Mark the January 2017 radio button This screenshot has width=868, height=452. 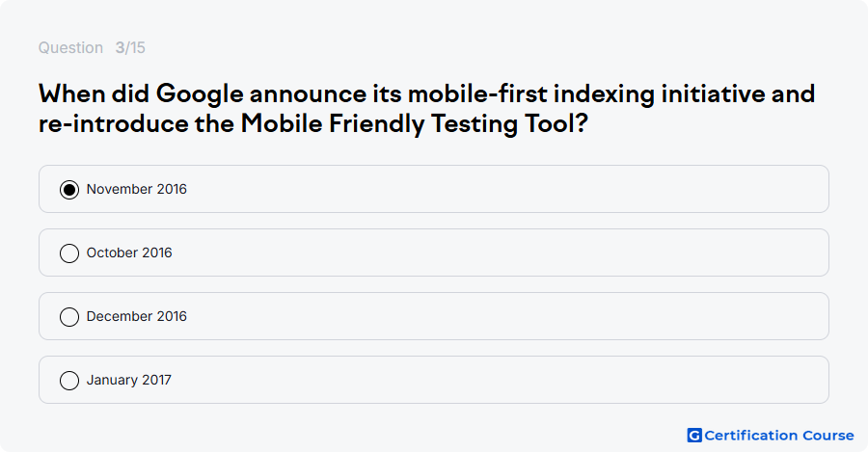69,381
